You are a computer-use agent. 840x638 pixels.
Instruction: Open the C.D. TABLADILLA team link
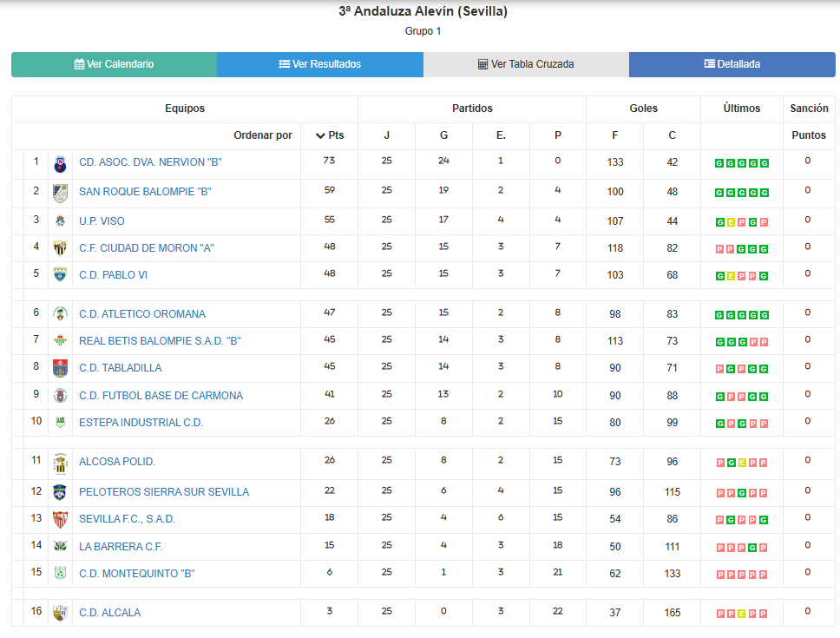pyautogui.click(x=120, y=368)
